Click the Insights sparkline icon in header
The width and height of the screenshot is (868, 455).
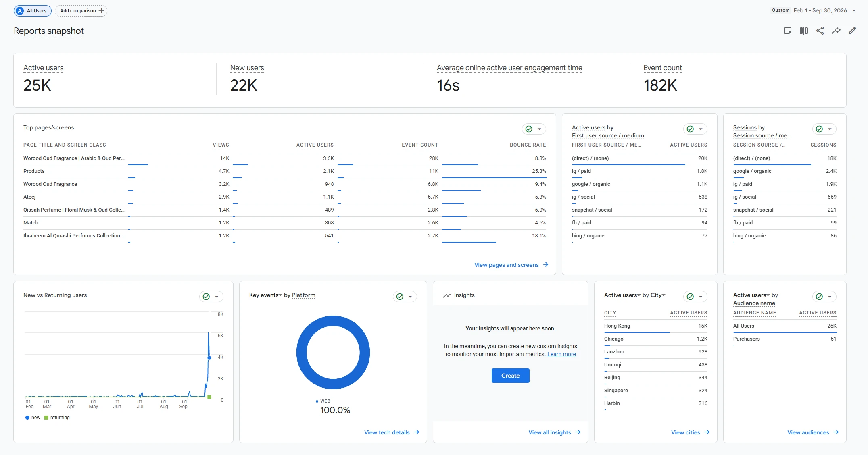(x=836, y=31)
